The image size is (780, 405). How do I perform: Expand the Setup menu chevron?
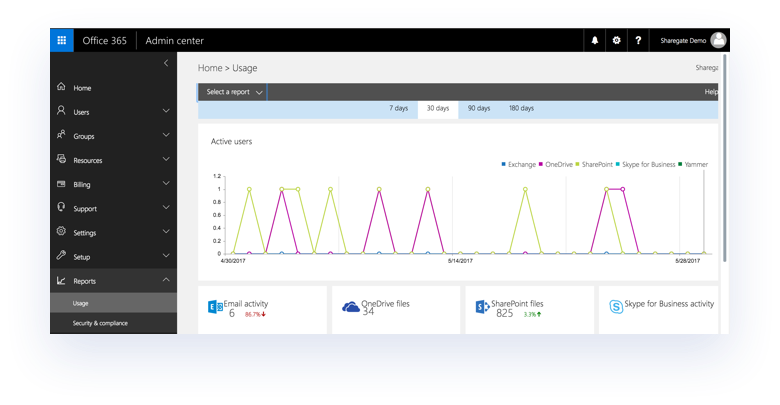[x=166, y=255]
